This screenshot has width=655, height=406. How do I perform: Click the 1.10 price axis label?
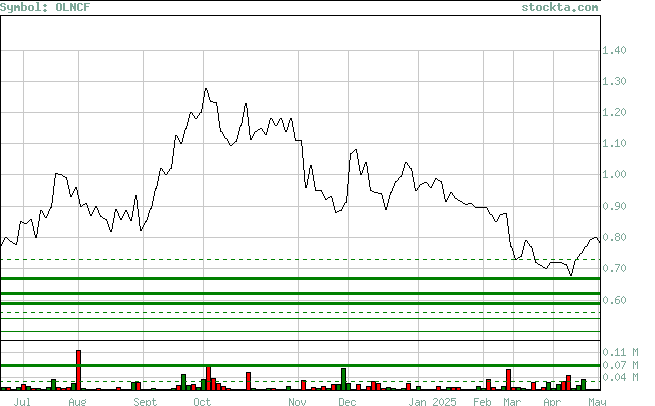[614, 144]
